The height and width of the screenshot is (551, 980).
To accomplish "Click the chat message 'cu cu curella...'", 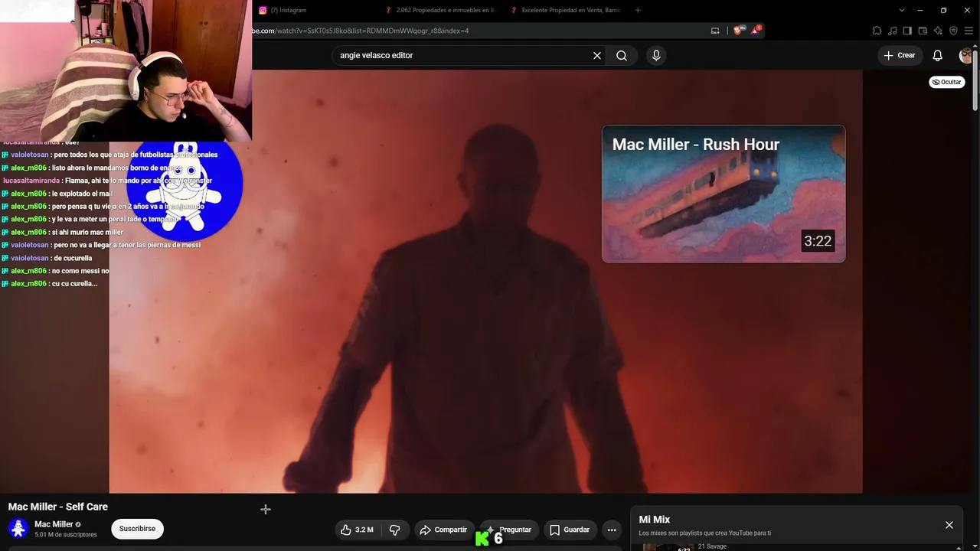I will 74,284.
